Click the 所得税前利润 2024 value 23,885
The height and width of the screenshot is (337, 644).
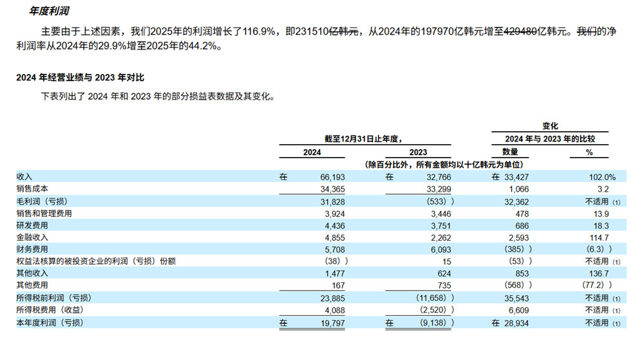(332, 298)
